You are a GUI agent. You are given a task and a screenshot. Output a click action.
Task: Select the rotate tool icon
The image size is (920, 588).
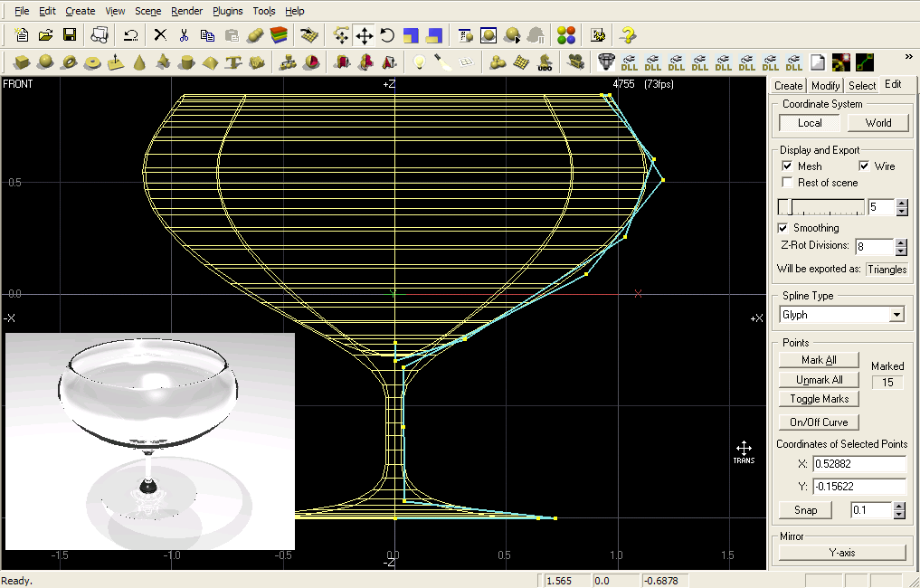point(387,35)
